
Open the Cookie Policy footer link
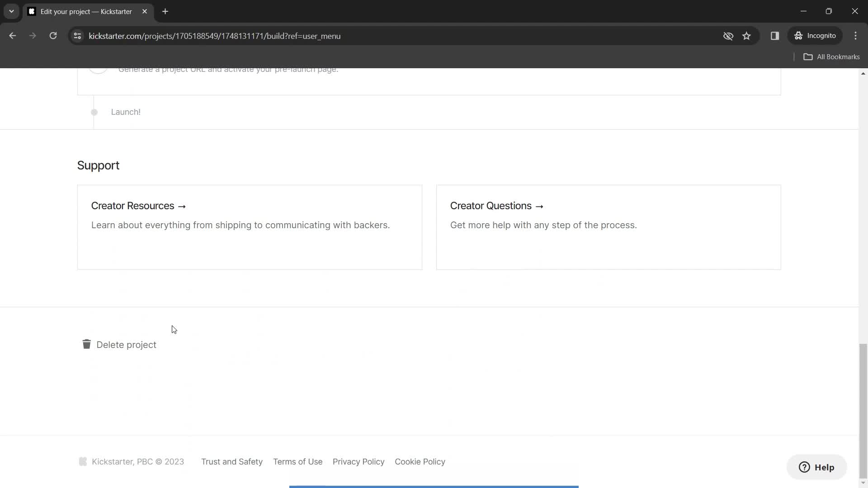(x=420, y=462)
